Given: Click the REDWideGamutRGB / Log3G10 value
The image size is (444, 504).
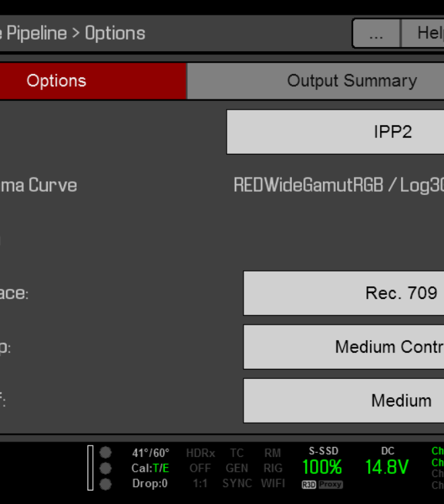Looking at the screenshot, I should pyautogui.click(x=338, y=185).
